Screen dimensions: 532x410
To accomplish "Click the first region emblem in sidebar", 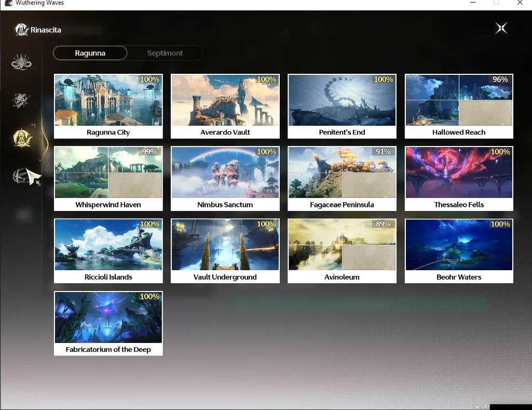I will [21, 62].
